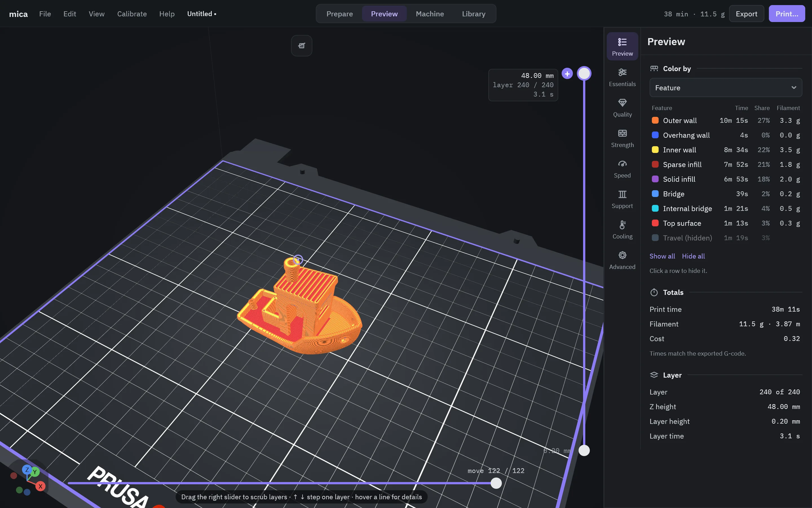
Task: Toggle Sparse infill feature visibility
Action: 725,164
